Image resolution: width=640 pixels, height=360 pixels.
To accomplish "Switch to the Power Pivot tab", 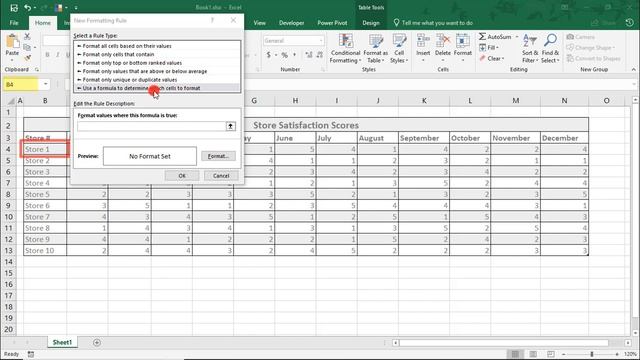I will tap(332, 23).
